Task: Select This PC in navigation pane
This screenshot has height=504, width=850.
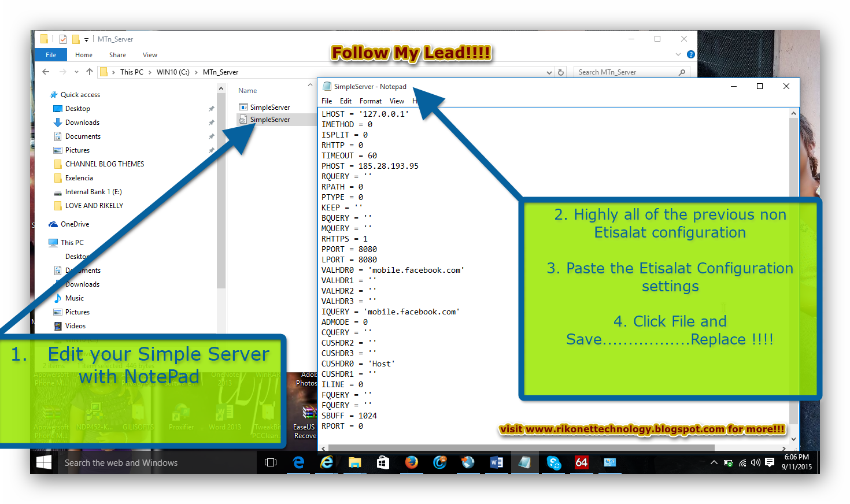Action: click(72, 243)
